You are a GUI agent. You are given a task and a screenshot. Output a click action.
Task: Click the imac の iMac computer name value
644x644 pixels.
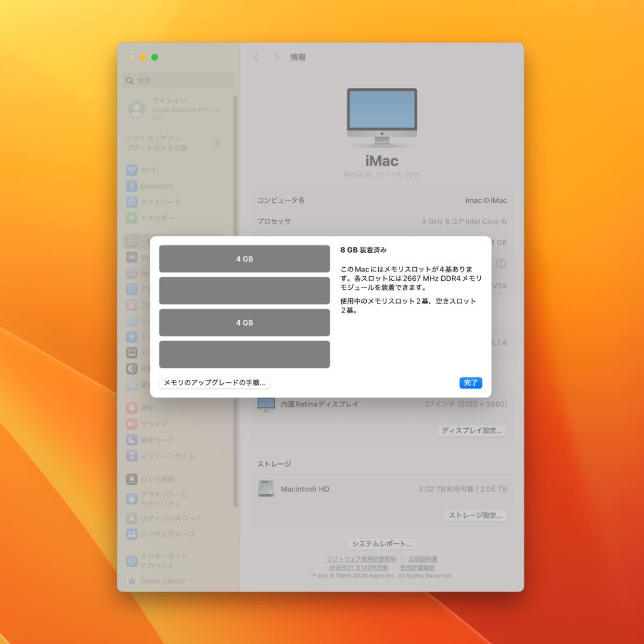click(x=487, y=200)
